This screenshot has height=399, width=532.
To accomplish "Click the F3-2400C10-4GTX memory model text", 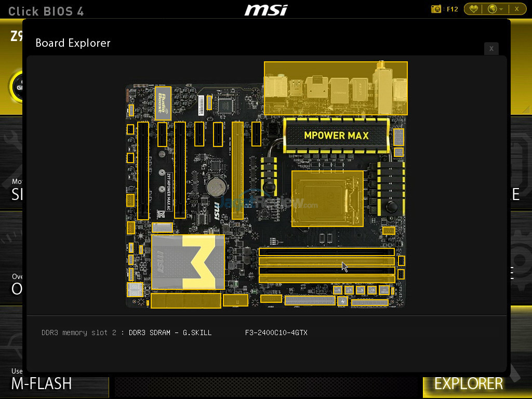I will [276, 332].
